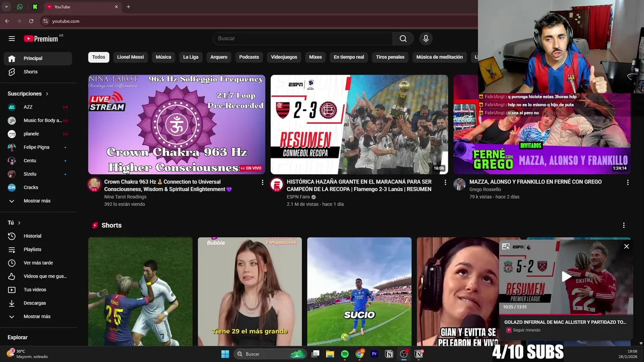The width and height of the screenshot is (644, 362).
Task: Open the planele subscription channel
Action: (x=38, y=134)
